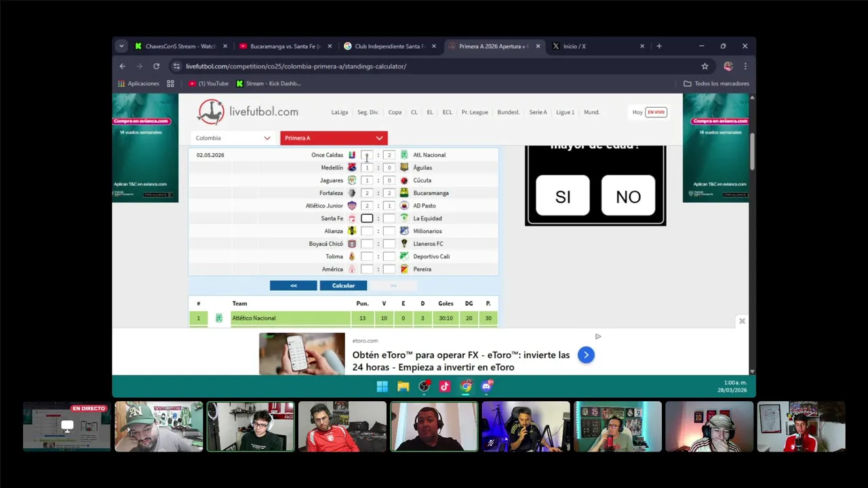Click La Equidad away score field
This screenshot has width=868, height=488.
[x=389, y=218]
